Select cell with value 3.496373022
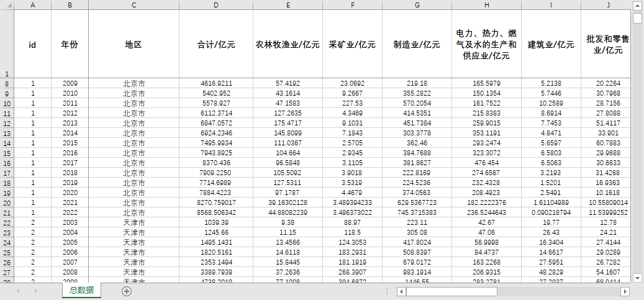Screen dimensions: 644x300 pyautogui.click(x=352, y=212)
